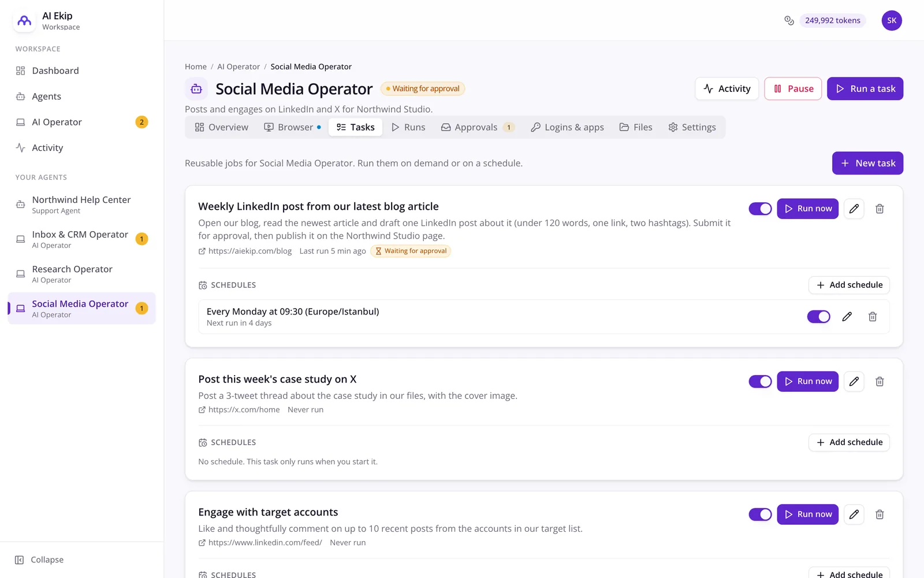924x578 pixels.
Task: Edit the X case study task
Action: pos(854,381)
